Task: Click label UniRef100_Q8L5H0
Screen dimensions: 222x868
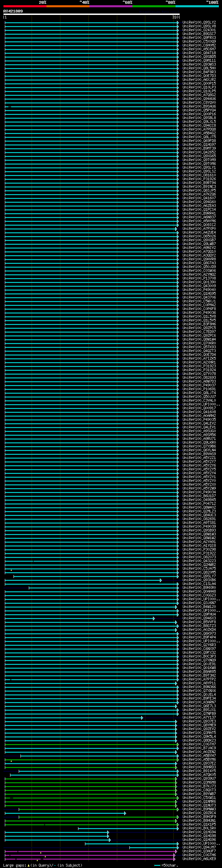Action: point(199,68)
